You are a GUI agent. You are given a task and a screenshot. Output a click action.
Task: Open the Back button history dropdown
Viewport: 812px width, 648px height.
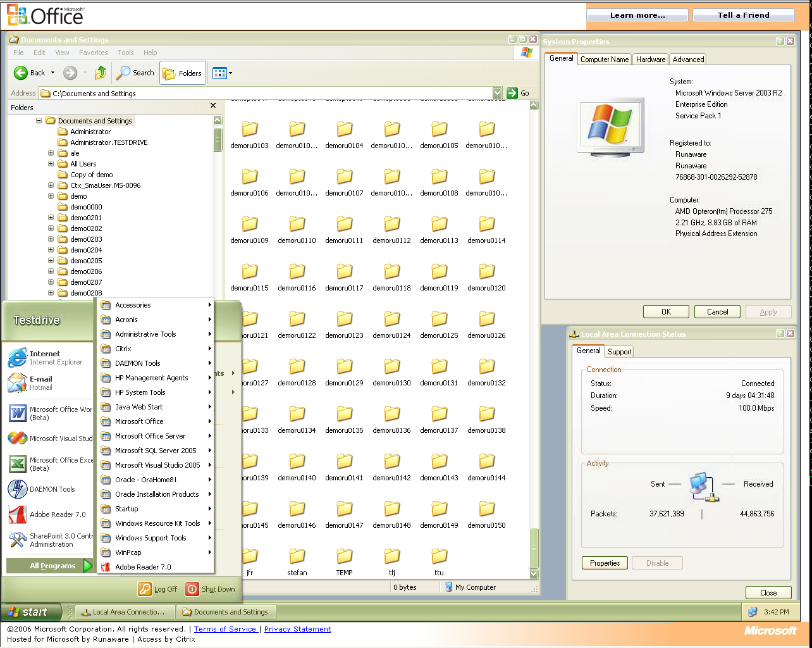tap(52, 73)
